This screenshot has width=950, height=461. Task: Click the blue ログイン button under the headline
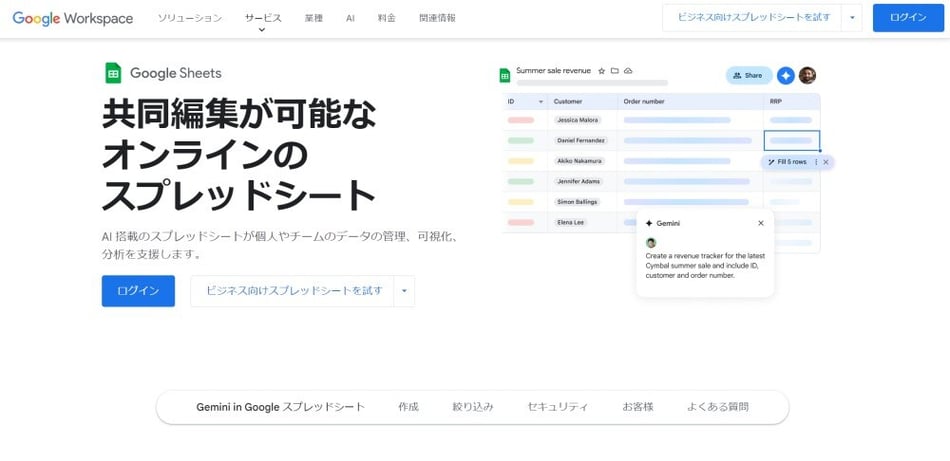point(138,291)
